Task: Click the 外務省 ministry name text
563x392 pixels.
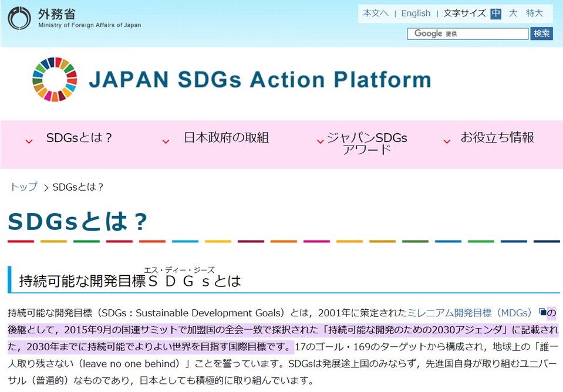Action: [x=56, y=14]
